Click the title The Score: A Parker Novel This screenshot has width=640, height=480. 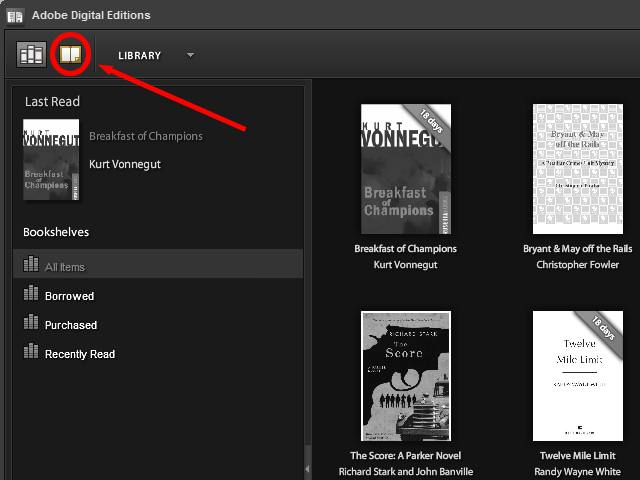click(405, 456)
